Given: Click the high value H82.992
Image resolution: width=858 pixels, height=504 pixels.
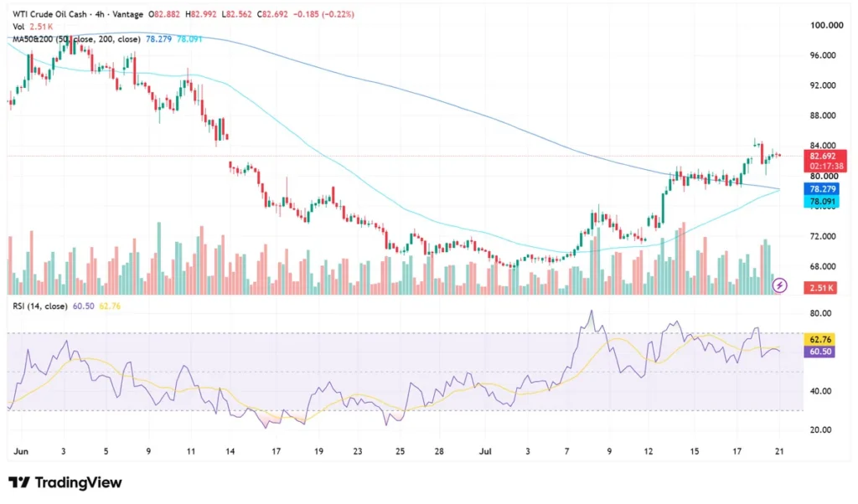Looking at the screenshot, I should 201,14.
